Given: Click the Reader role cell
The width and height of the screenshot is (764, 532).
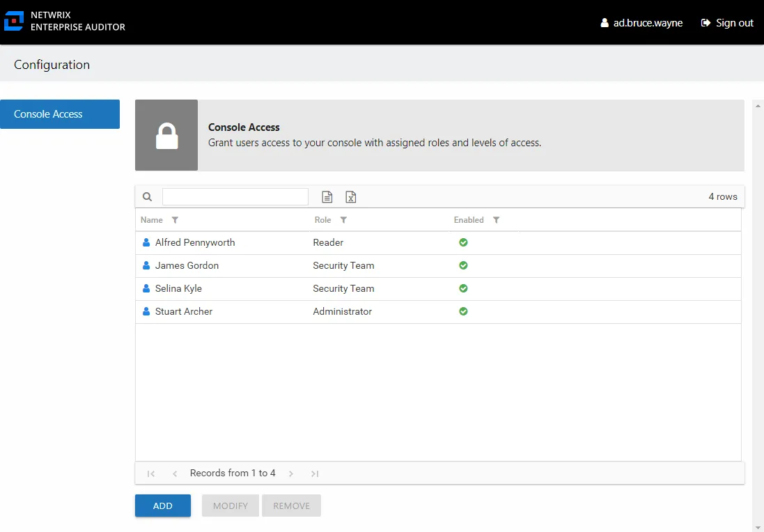Looking at the screenshot, I should [x=328, y=242].
